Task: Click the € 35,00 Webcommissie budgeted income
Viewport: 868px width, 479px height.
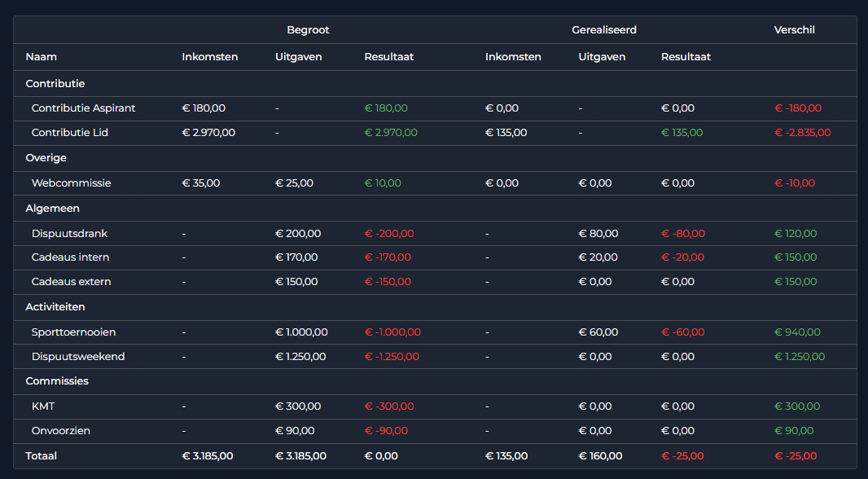Action: click(201, 182)
